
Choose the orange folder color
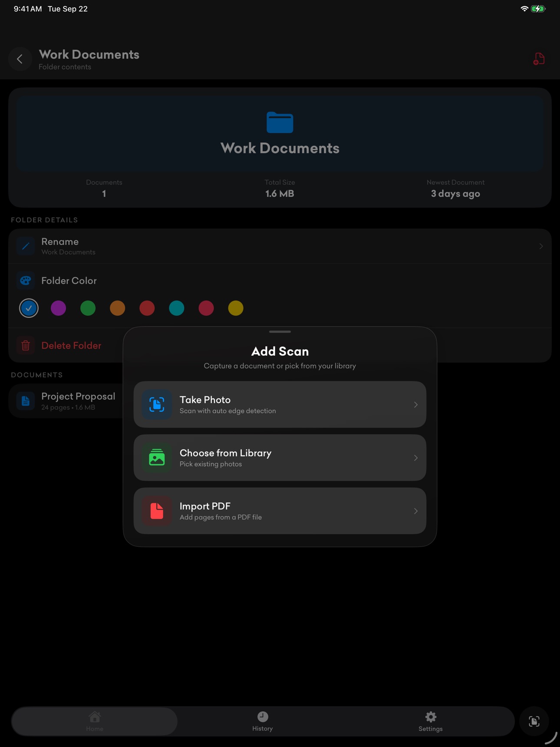coord(117,308)
